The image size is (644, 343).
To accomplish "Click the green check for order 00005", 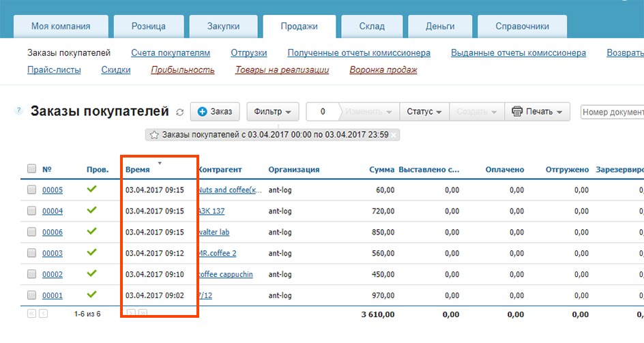I will point(91,189).
